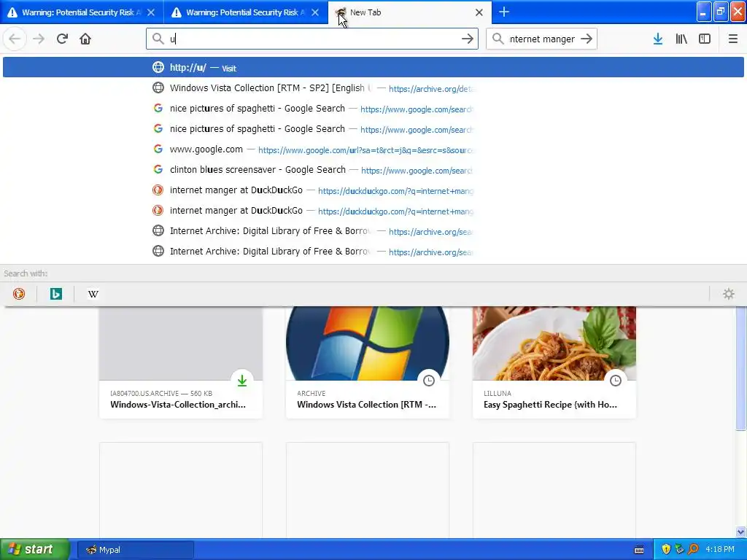
Task: Choose www.google.com suggestion
Action: coord(373,149)
